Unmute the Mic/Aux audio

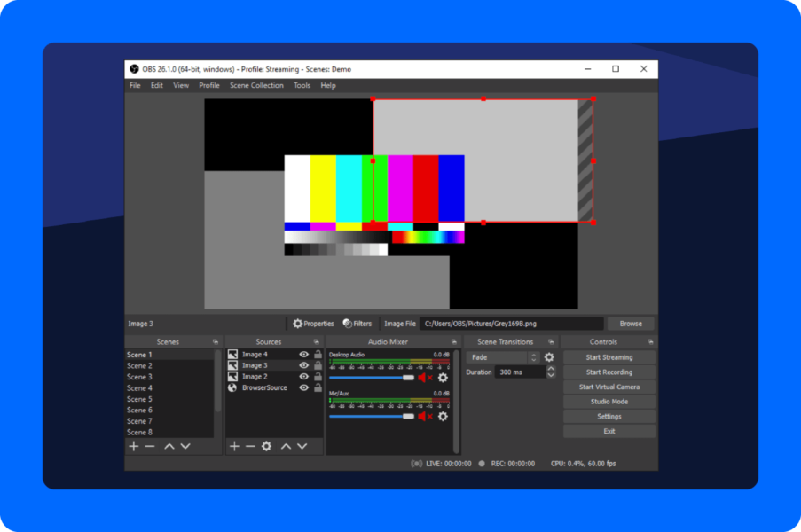(x=423, y=416)
